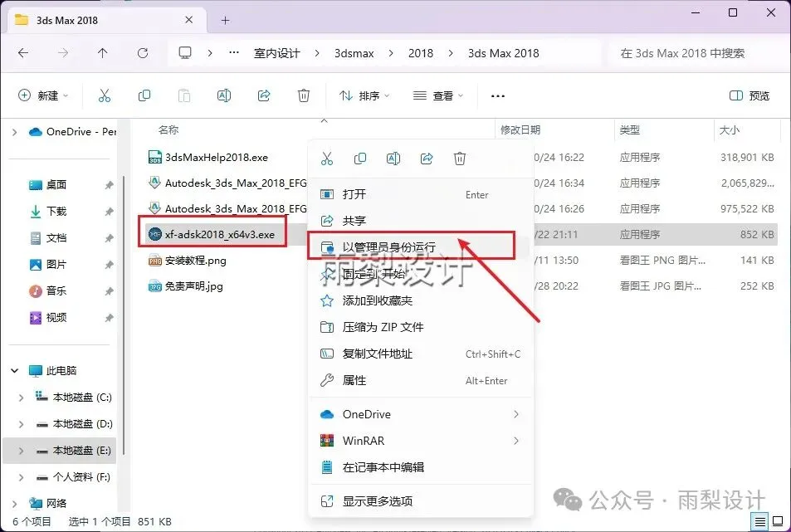
Task: Close the 3ds Max 2018 tab
Action: 188,20
